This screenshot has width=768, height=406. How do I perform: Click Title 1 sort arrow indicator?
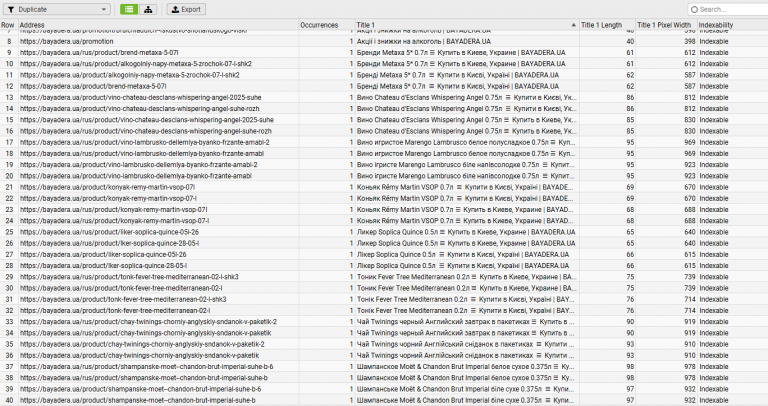pos(574,25)
